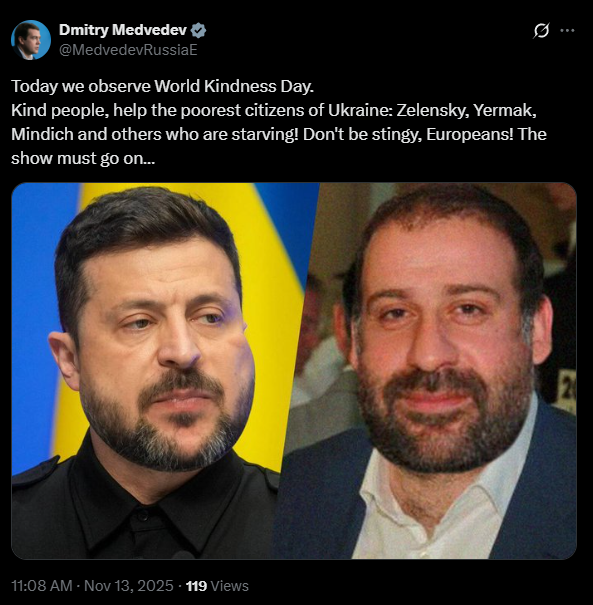Open the three-dot more options menu
Viewport: 593px width, 605px height.
point(567,30)
